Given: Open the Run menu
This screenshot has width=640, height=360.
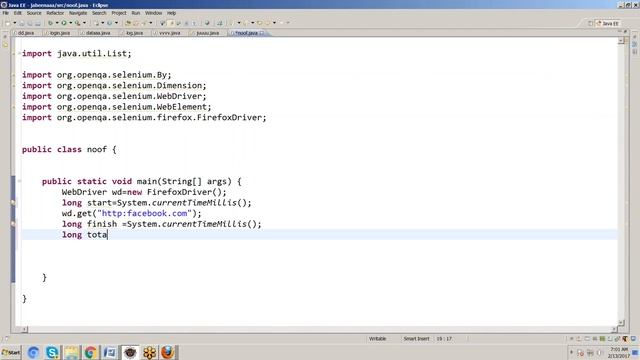Looking at the screenshot, I should [x=136, y=13].
